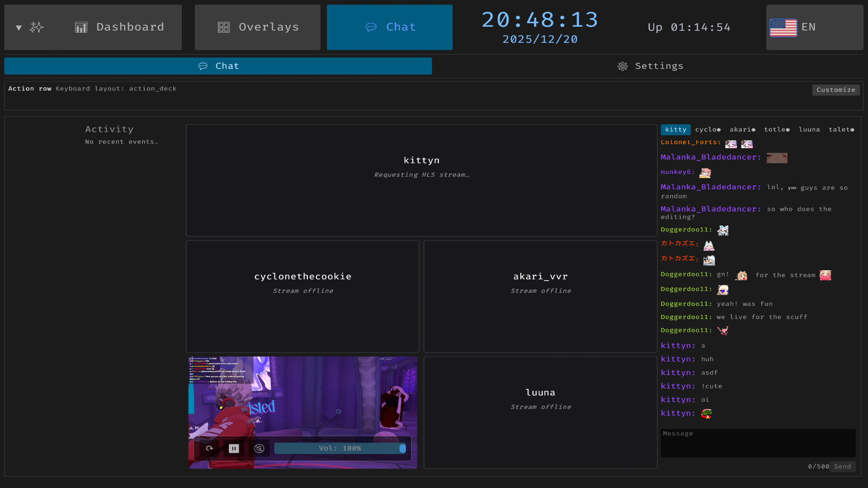Reload the kittyn stream player

(x=209, y=448)
